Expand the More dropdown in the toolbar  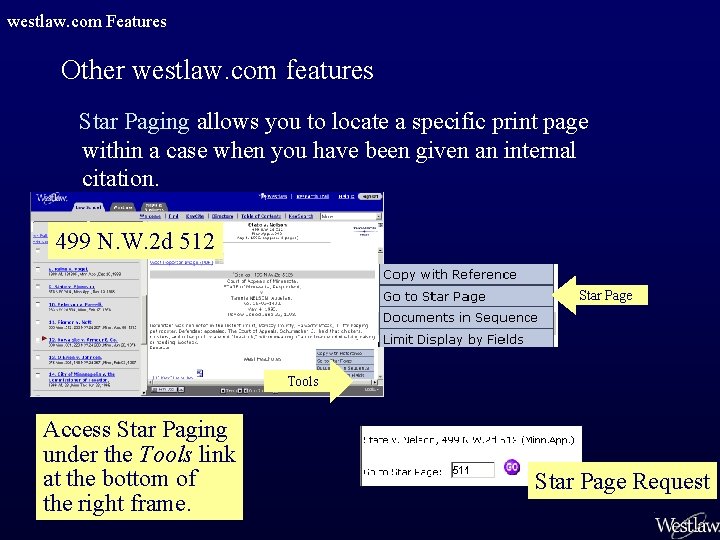pyautogui.click(x=351, y=216)
